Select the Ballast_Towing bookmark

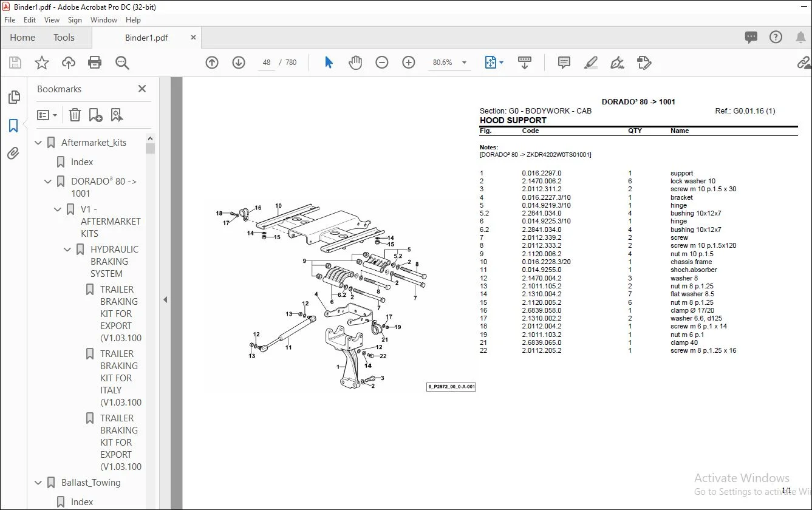(91, 483)
